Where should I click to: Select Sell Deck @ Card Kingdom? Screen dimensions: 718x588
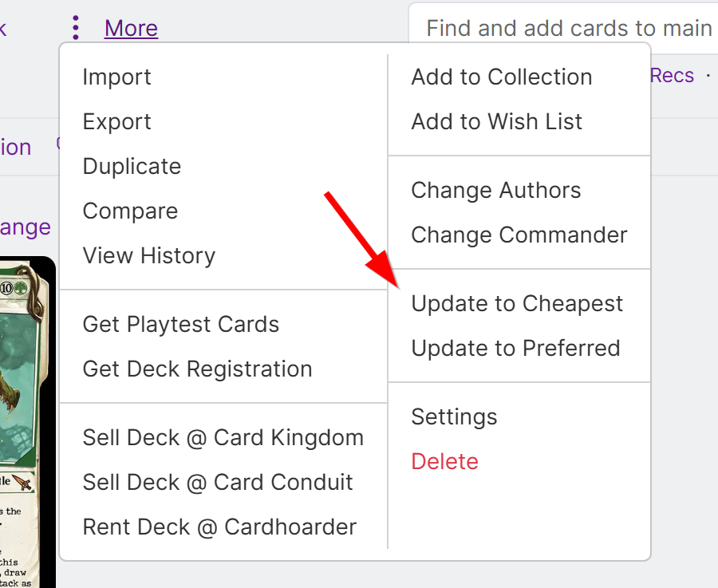pyautogui.click(x=223, y=438)
